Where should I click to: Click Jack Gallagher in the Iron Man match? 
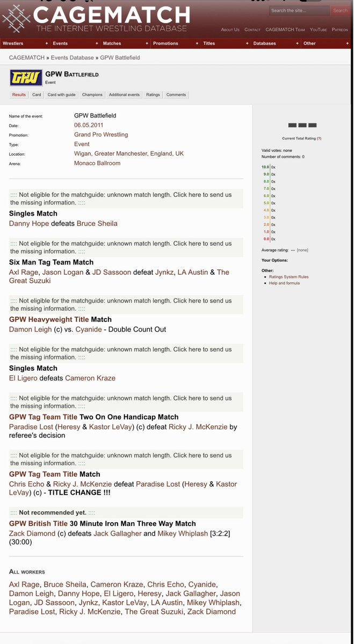pyautogui.click(x=117, y=533)
